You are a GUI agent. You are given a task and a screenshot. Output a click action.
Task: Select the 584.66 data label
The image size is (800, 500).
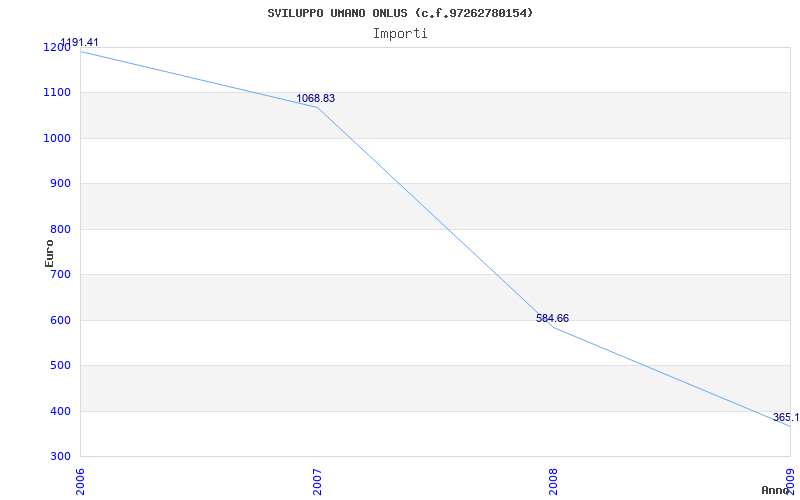[x=553, y=318]
